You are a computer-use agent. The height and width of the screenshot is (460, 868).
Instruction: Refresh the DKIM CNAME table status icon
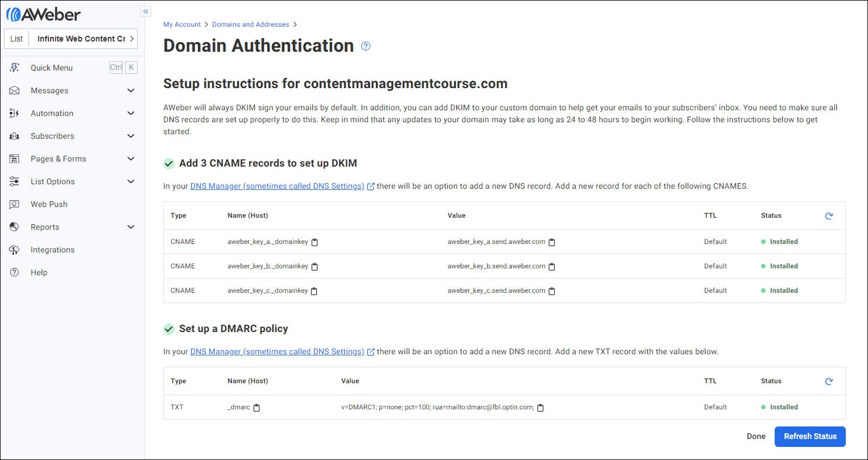(829, 216)
